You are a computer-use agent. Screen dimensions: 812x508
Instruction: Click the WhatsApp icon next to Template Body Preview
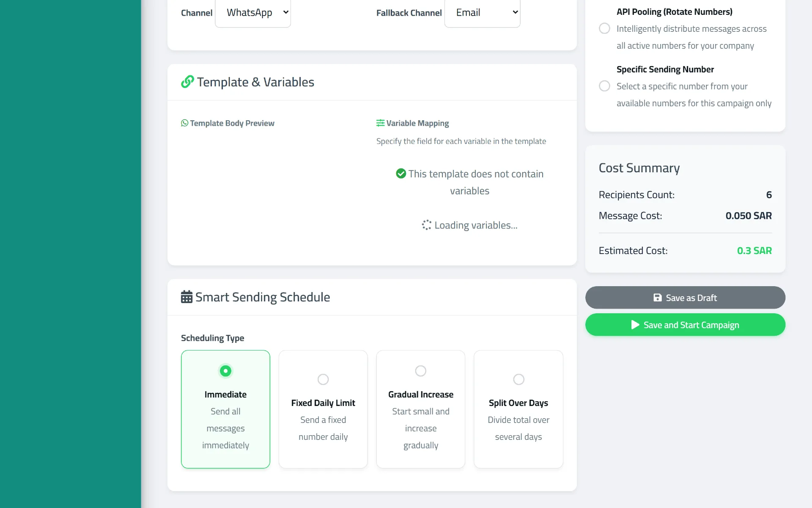[185, 123]
